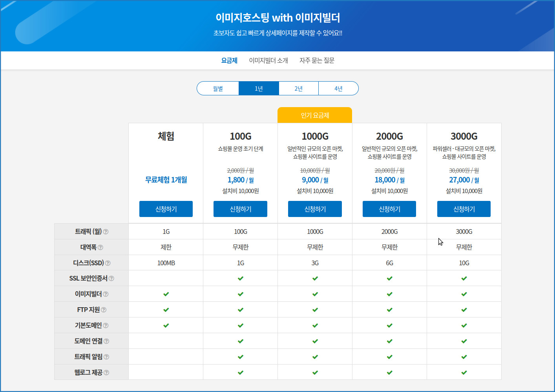Image resolution: width=555 pixels, height=392 pixels.
Task: Select the 월별 billing period
Action: coord(218,89)
